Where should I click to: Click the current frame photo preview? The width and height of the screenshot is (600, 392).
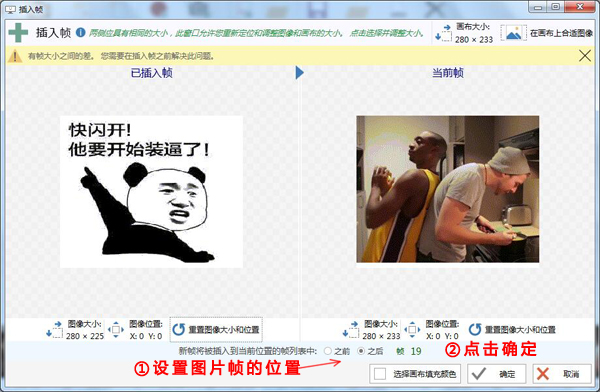(448, 189)
